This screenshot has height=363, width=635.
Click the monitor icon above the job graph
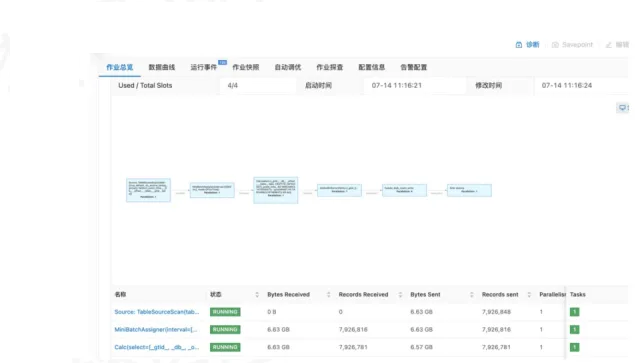pyautogui.click(x=622, y=107)
